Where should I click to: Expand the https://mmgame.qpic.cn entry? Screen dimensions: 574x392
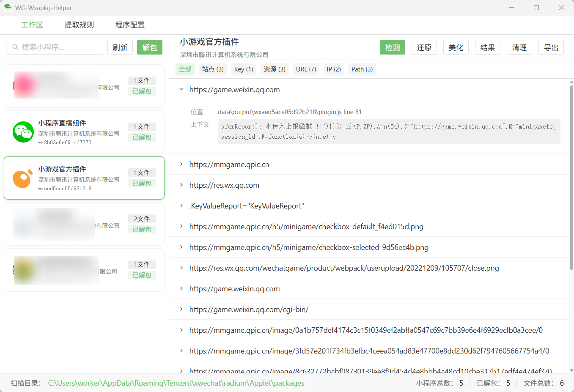coord(181,164)
